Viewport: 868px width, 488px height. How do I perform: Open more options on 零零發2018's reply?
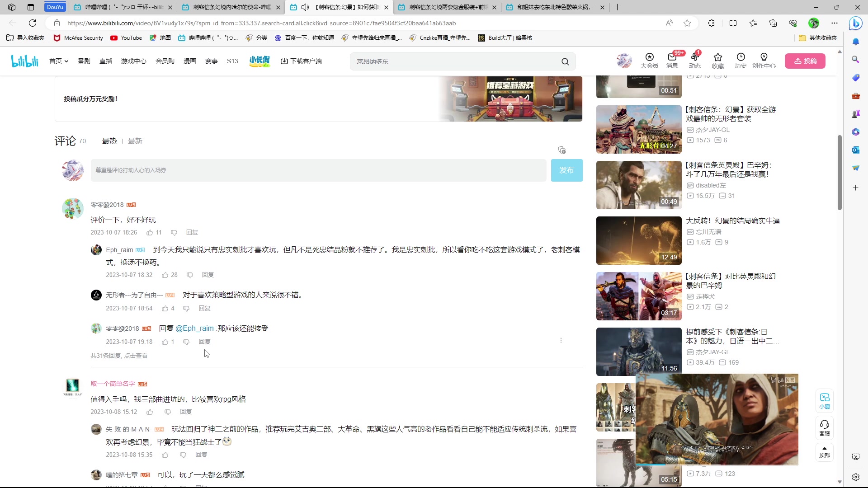pyautogui.click(x=561, y=340)
